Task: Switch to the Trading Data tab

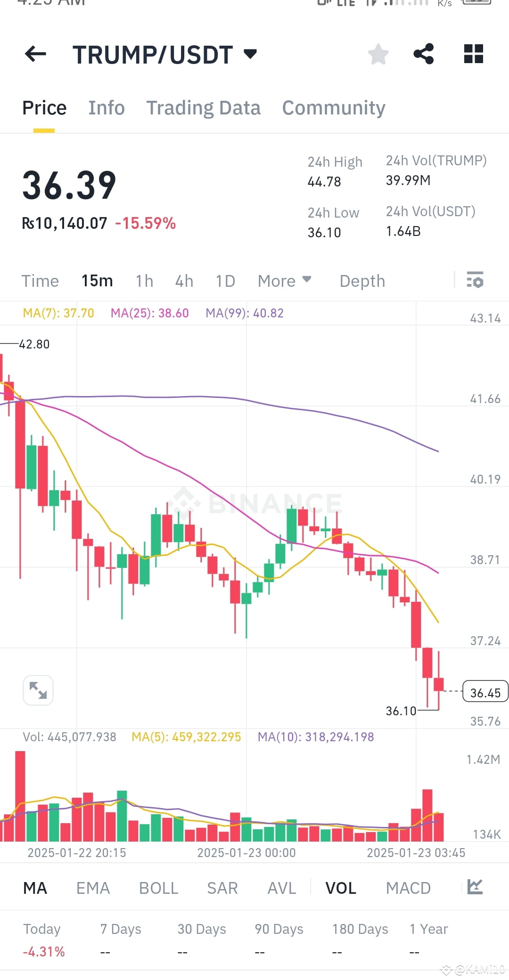Action: point(204,107)
